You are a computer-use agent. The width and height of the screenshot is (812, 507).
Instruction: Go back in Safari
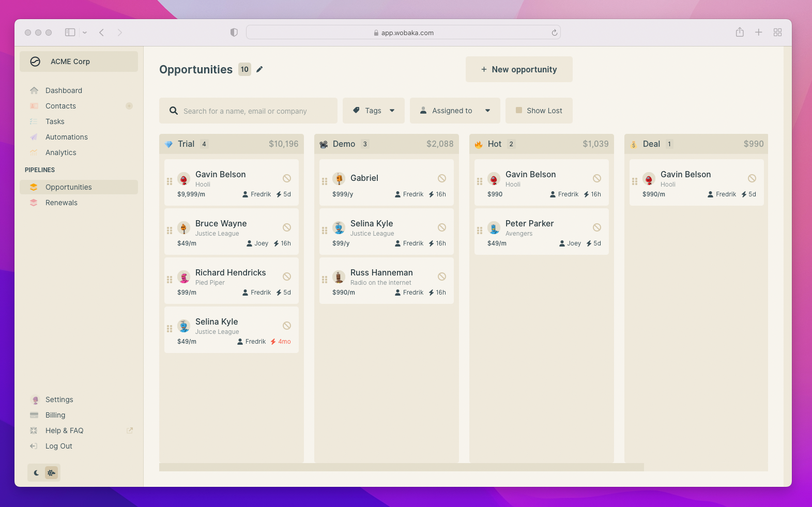tap(102, 33)
